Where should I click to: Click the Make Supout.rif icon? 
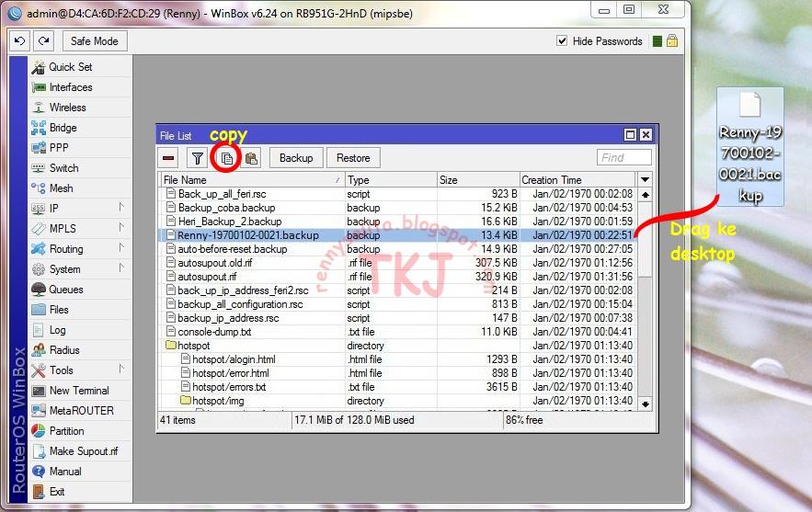click(39, 451)
